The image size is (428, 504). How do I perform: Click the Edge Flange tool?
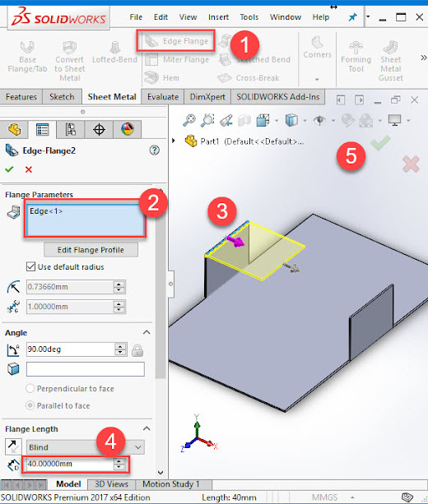tap(175, 41)
